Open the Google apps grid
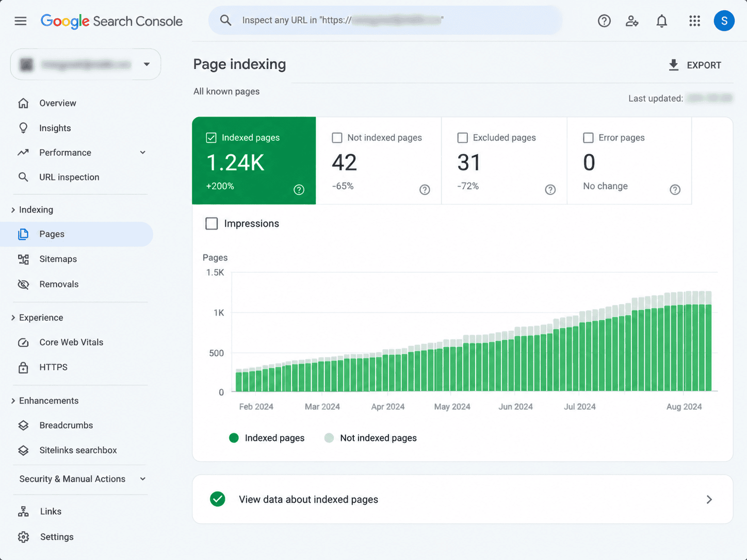The image size is (747, 560). pos(695,21)
